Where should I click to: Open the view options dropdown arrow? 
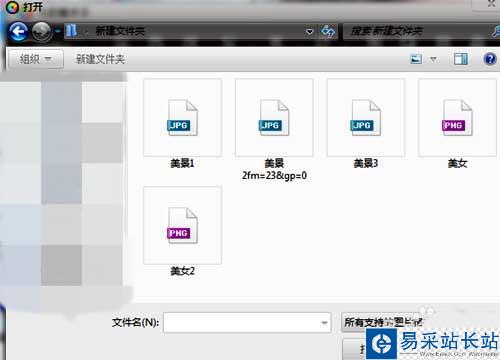(x=433, y=59)
